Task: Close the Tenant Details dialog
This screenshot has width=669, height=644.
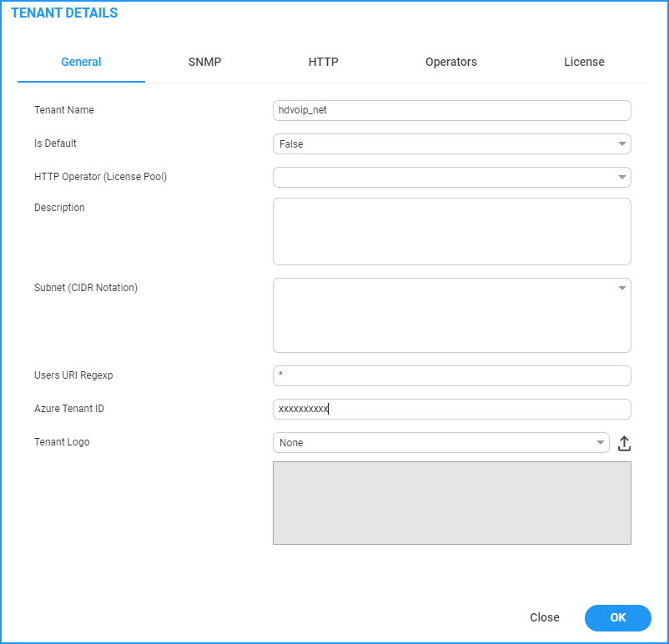Action: (544, 617)
